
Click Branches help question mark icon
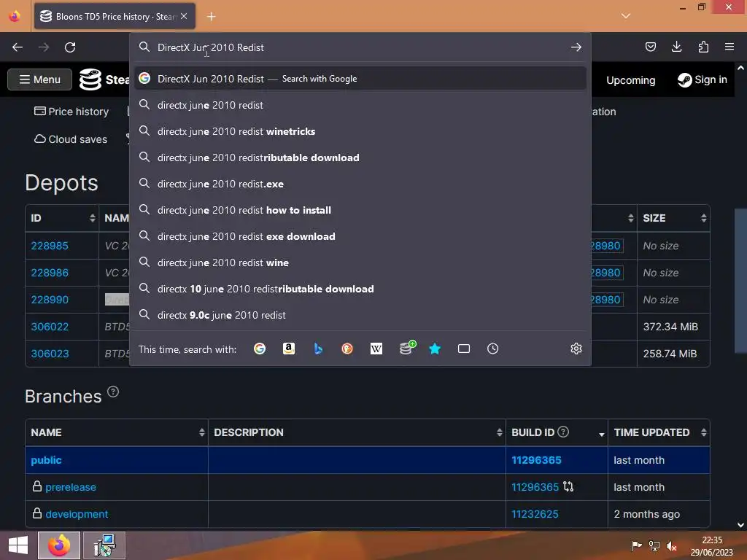113,392
